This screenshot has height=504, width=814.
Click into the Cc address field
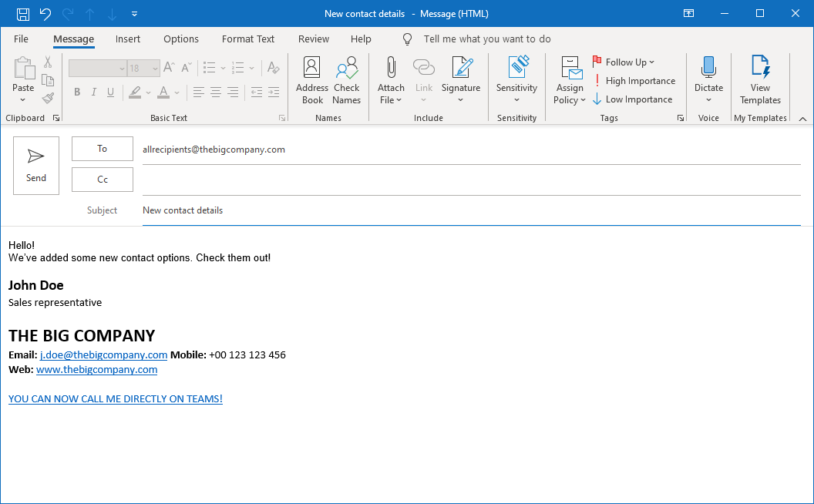tap(472, 180)
